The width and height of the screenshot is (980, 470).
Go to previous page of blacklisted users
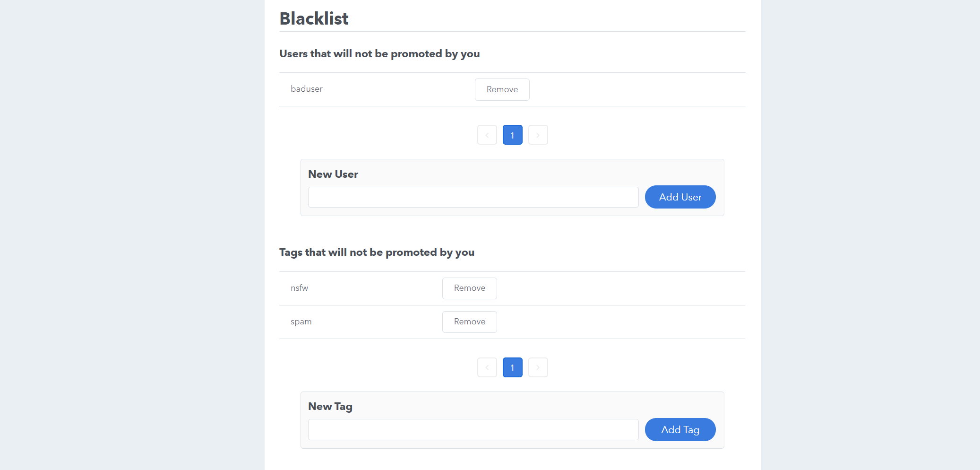tap(487, 135)
